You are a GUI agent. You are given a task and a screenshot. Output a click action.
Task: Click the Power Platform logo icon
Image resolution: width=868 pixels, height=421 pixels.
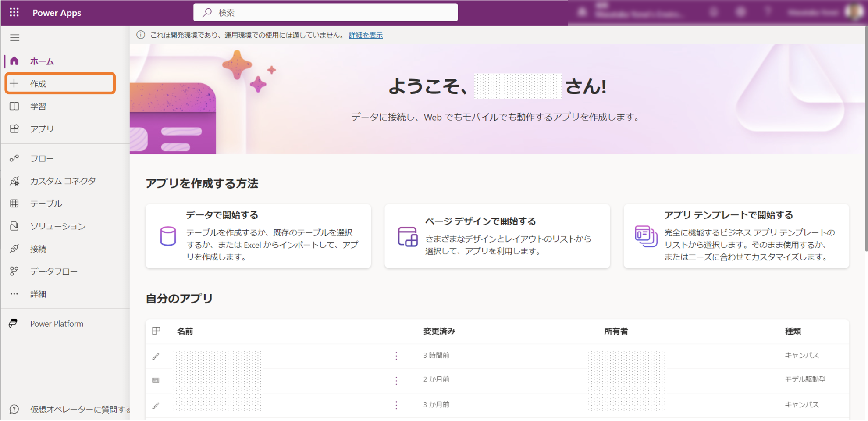click(x=13, y=323)
